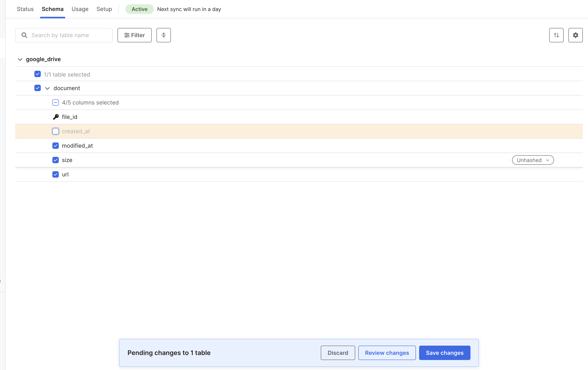
Task: Click the Discard button
Action: 338,353
